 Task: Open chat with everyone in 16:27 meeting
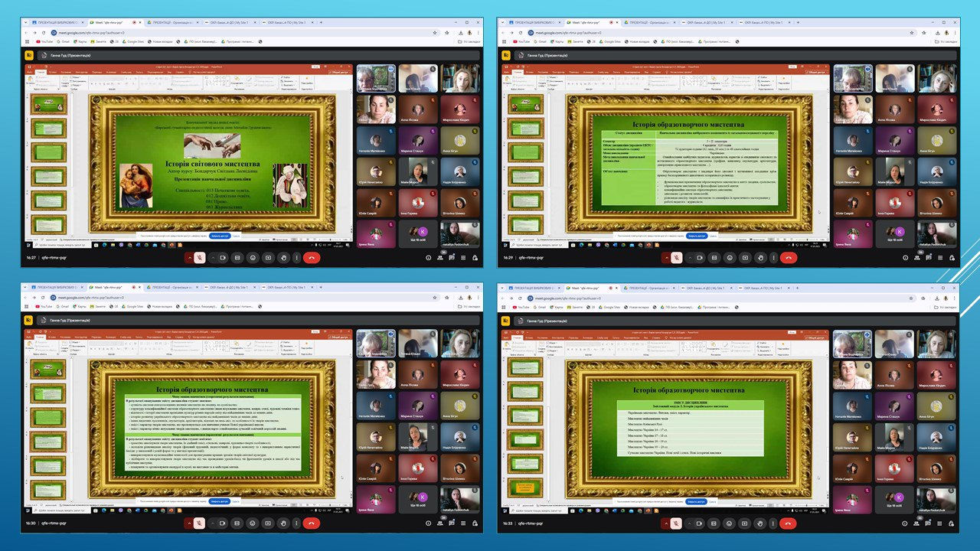click(x=452, y=258)
